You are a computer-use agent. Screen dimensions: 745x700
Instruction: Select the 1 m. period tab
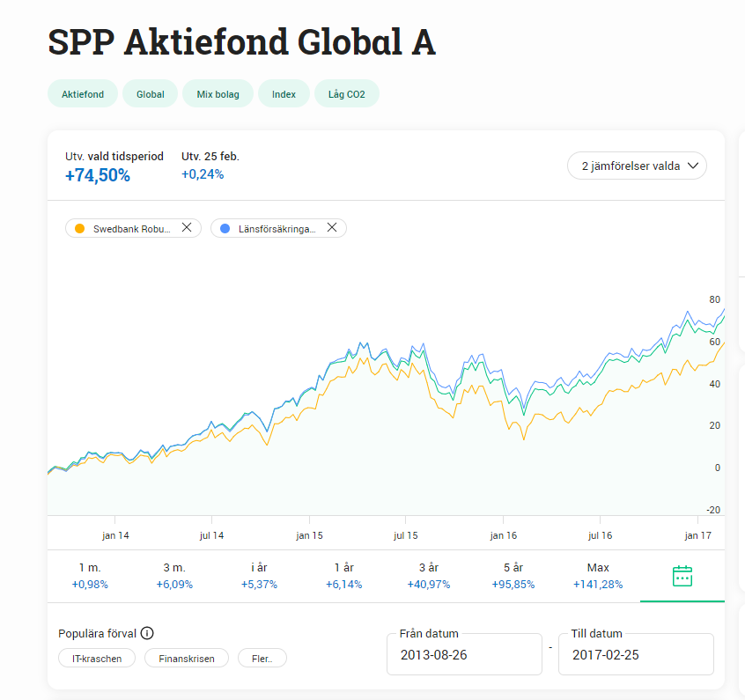click(89, 576)
